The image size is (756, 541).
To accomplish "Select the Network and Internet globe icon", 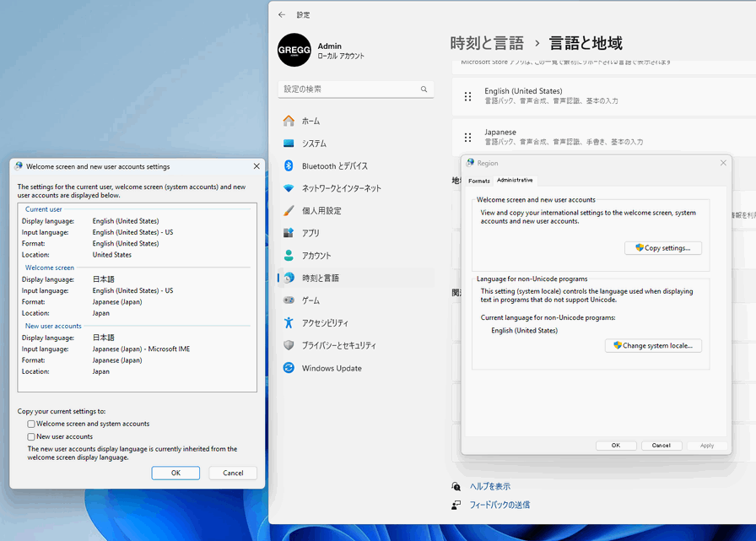I will tap(289, 188).
